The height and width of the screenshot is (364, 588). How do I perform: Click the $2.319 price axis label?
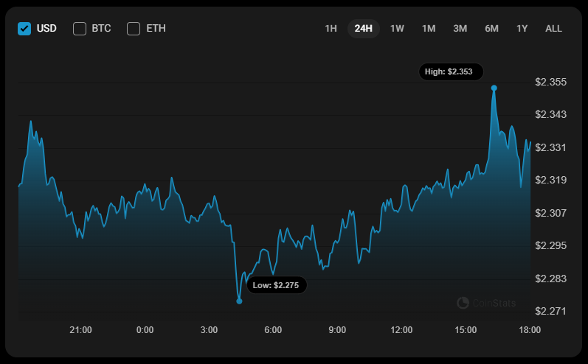point(550,180)
